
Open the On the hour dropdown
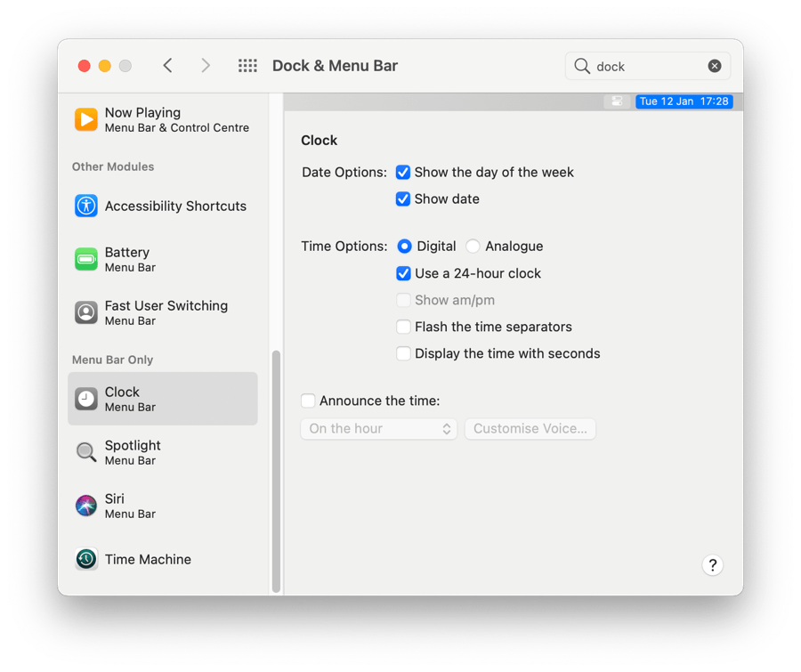tap(378, 428)
